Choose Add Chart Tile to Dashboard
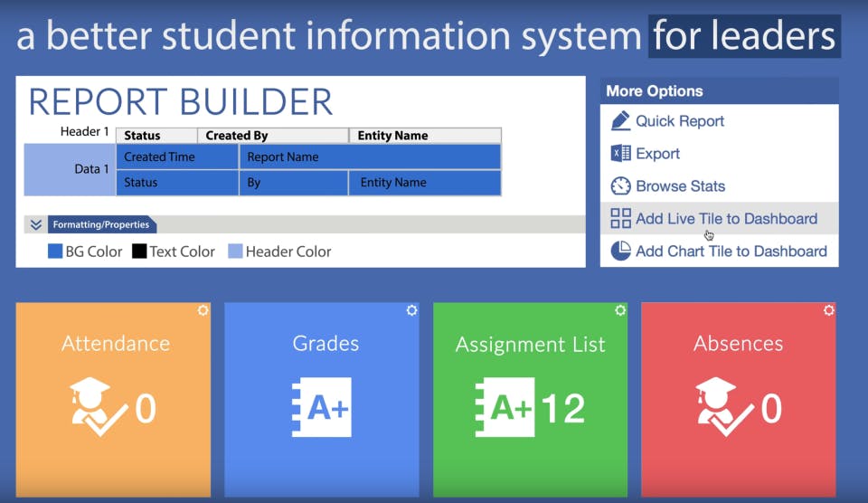The width and height of the screenshot is (868, 503). click(719, 251)
